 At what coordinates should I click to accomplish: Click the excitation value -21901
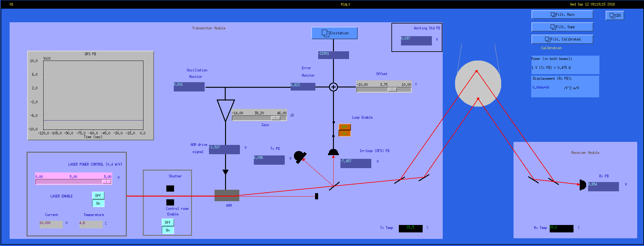click(333, 55)
